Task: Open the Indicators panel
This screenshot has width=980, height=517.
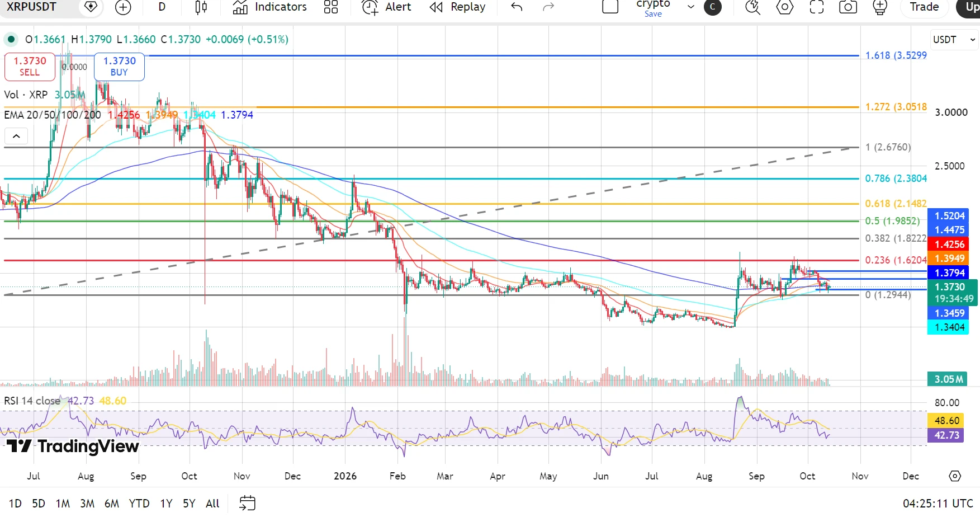Action: (269, 7)
